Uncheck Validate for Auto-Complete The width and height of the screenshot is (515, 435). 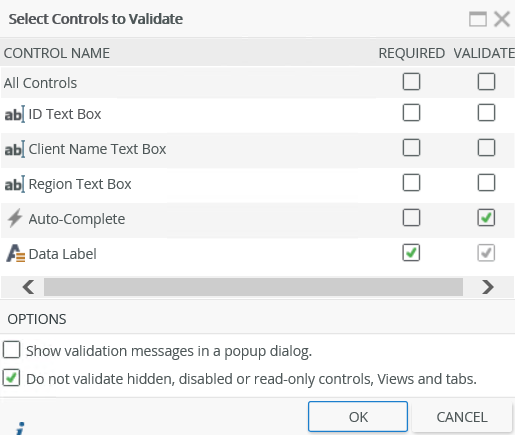[x=486, y=218]
